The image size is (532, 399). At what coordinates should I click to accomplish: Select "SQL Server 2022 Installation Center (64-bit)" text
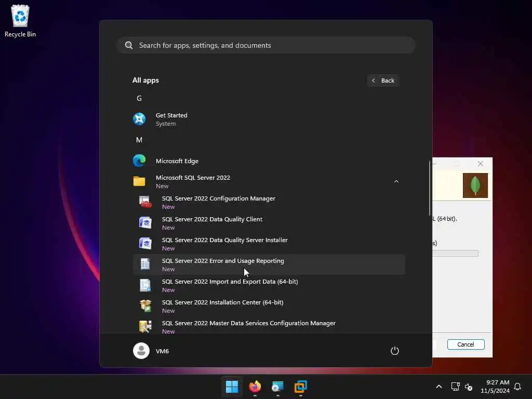tap(222, 302)
